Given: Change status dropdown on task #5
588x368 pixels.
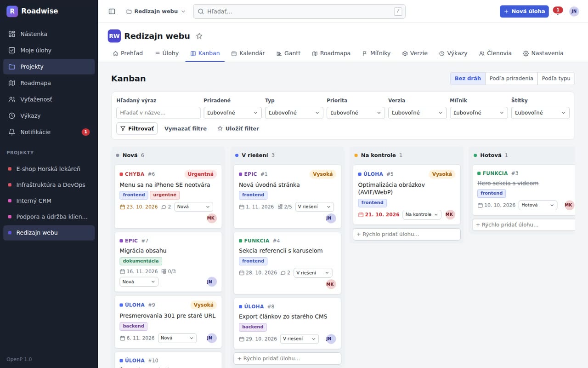Looking at the screenshot, I should click(x=422, y=214).
